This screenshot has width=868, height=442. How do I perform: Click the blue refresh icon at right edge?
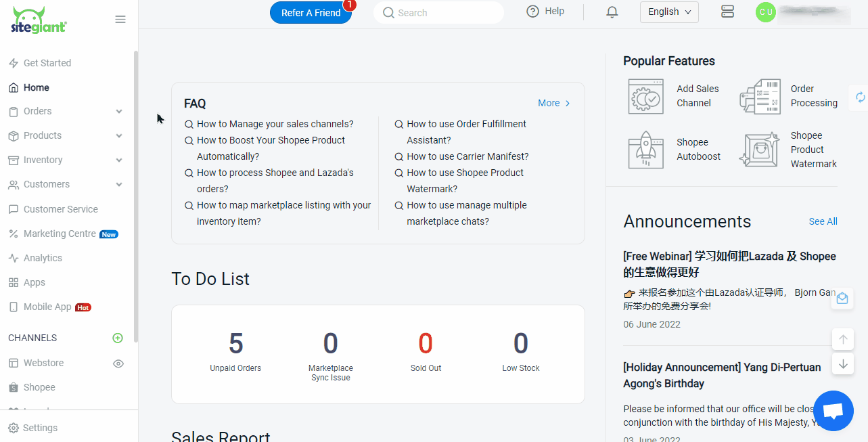point(860,97)
